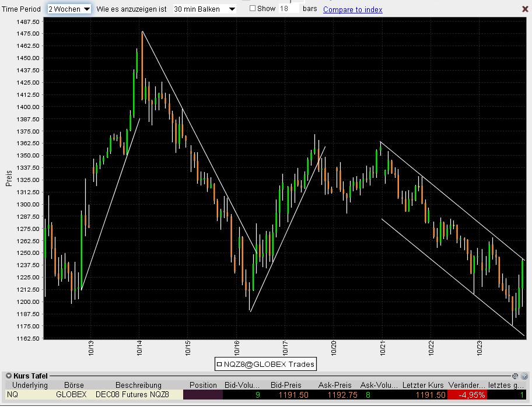Open the help question-mark icon in Kurs Tafel
Screen dimensions: 532x410
click(524, 376)
